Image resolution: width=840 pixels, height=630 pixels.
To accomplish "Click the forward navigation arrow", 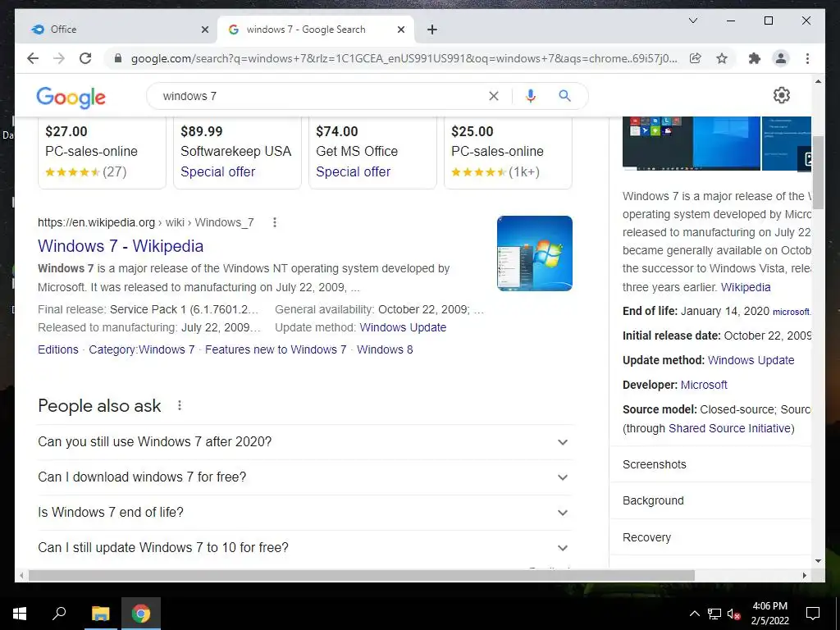I will [x=59, y=58].
